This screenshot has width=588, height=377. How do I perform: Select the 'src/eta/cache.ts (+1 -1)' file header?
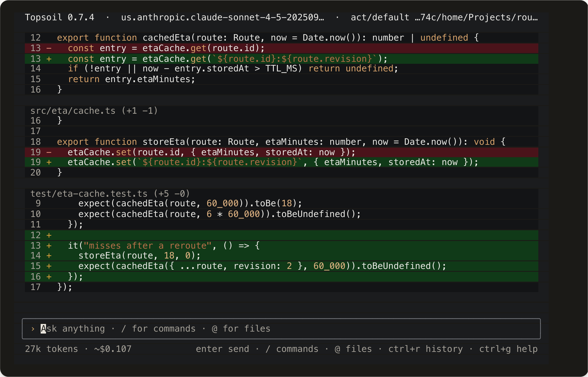(94, 110)
